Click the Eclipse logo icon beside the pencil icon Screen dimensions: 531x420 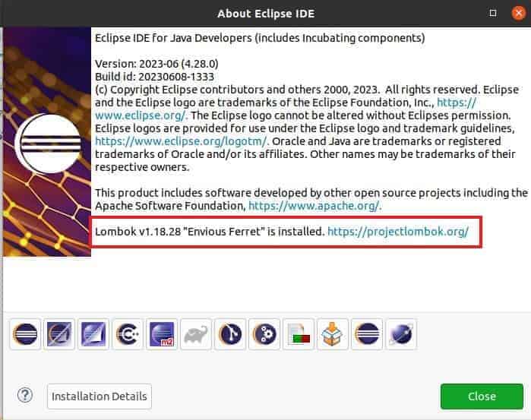tap(25, 334)
